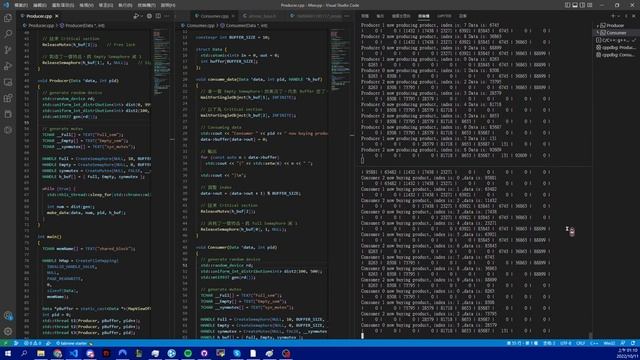Open the Search view in activity bar
The width and height of the screenshot is (640, 360).
point(8,34)
